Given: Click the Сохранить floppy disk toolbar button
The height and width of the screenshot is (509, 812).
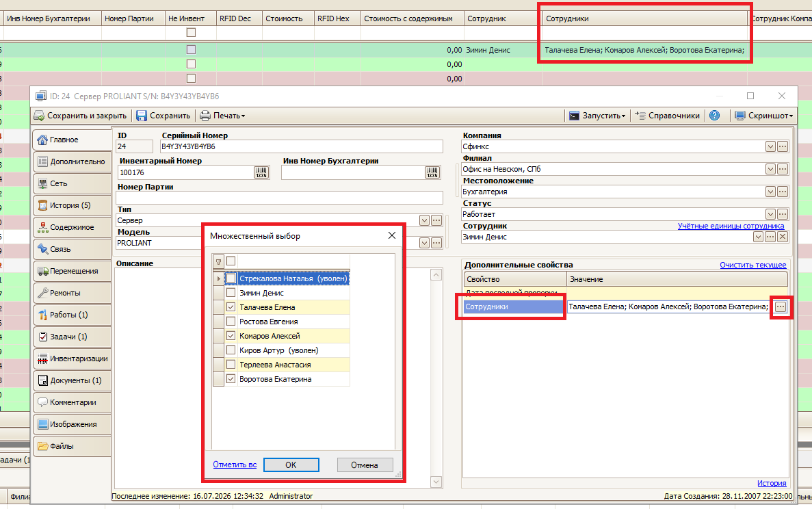Looking at the screenshot, I should pos(163,116).
